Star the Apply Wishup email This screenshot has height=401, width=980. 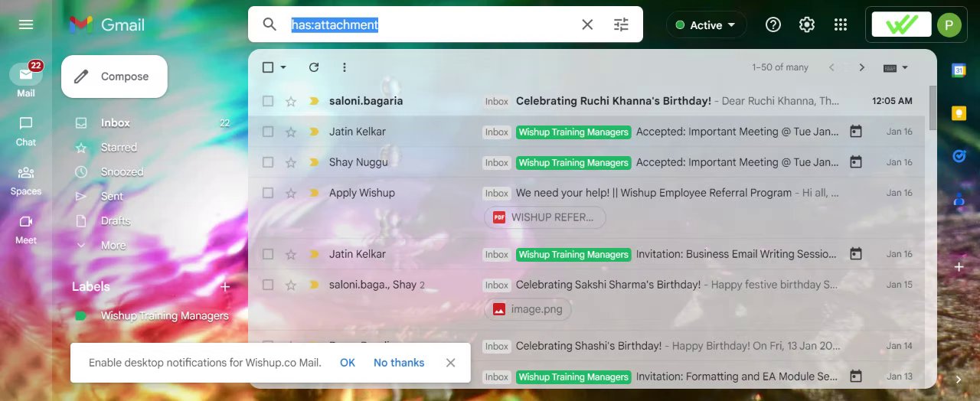pos(291,193)
